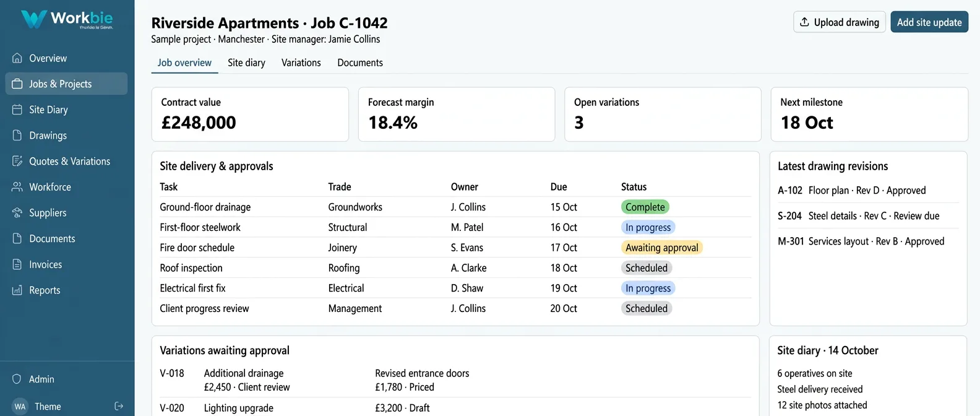
Task: Click the Theme label in sidebar footer
Action: point(48,407)
